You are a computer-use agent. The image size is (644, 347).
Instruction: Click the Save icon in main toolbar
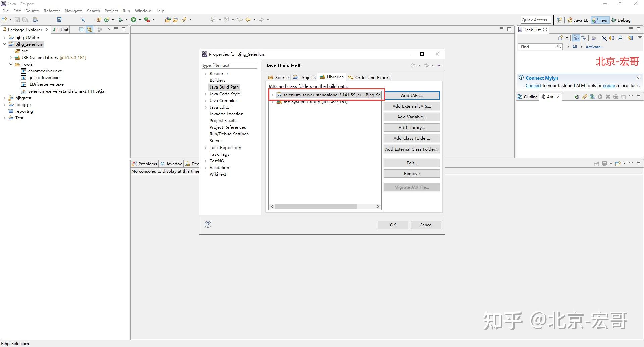tap(17, 20)
